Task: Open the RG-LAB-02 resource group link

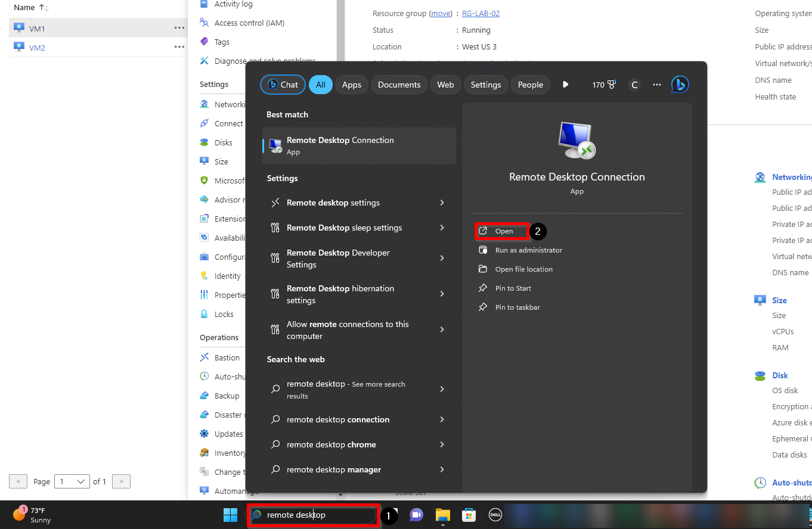Action: (x=481, y=14)
